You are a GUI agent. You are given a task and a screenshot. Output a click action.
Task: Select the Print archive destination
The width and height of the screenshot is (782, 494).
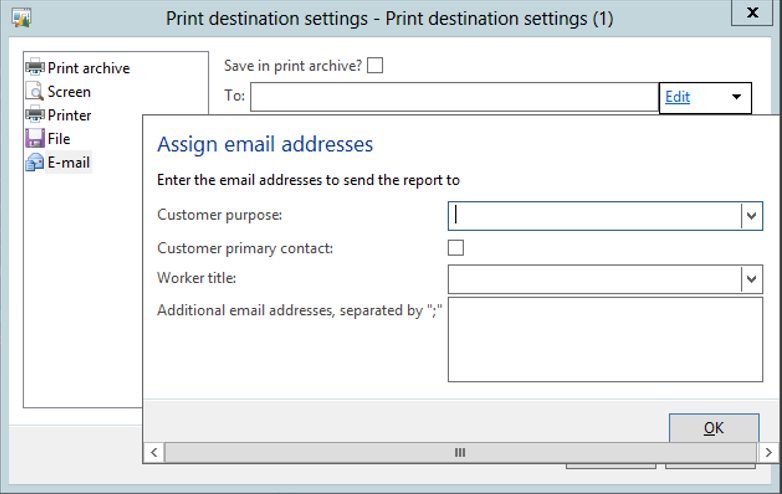point(88,68)
